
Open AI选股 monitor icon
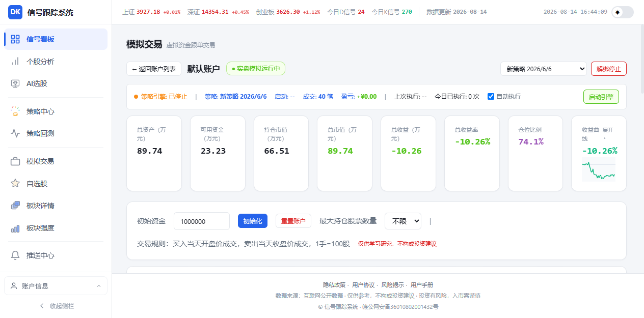(x=15, y=83)
